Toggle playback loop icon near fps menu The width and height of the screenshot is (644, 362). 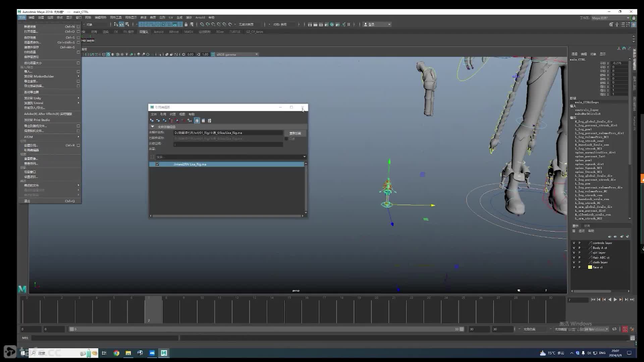point(614,329)
